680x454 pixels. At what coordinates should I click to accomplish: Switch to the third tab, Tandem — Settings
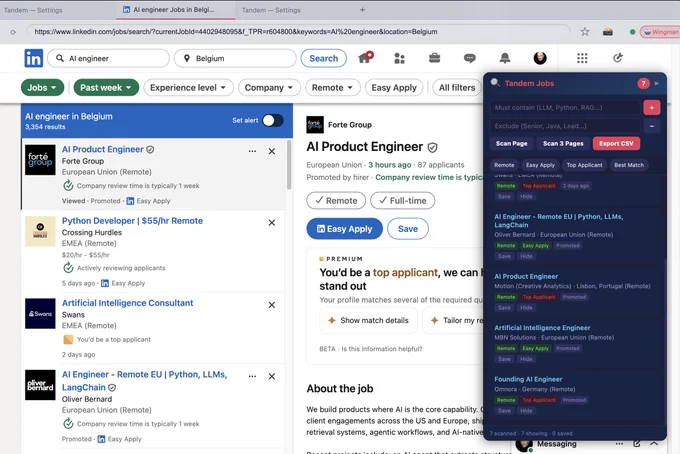click(x=271, y=10)
